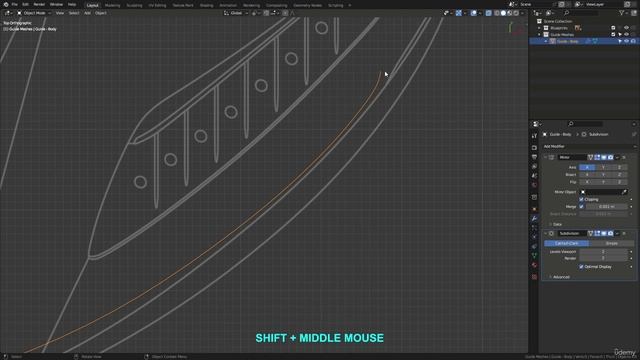Open the Tool properties tab
This screenshot has width=640, height=360.
534,136
